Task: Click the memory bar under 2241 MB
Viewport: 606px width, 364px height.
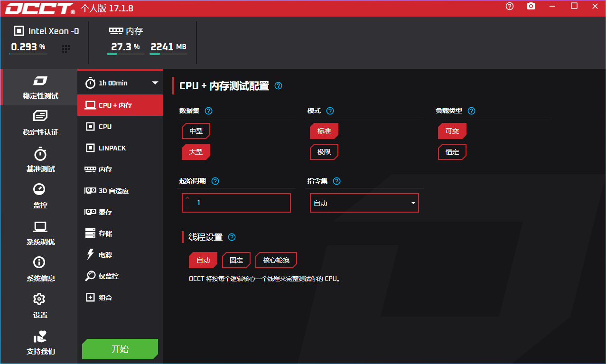Action: [x=168, y=54]
